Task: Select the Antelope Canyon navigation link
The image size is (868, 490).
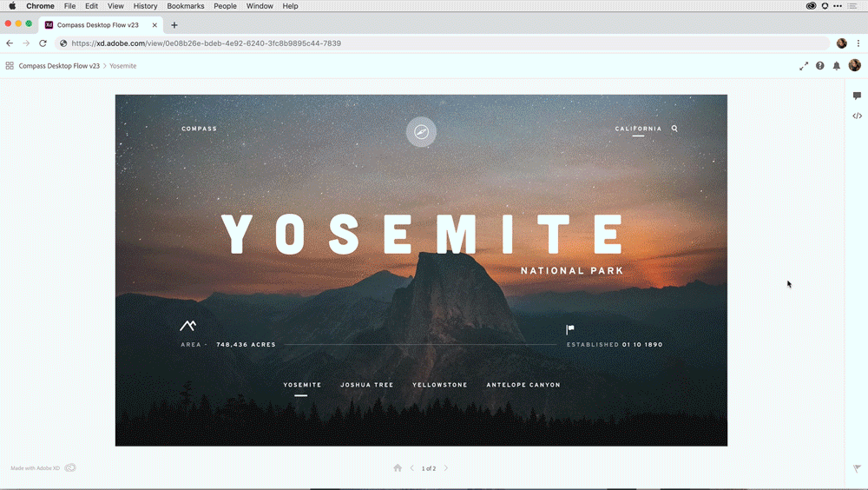Action: pos(523,385)
